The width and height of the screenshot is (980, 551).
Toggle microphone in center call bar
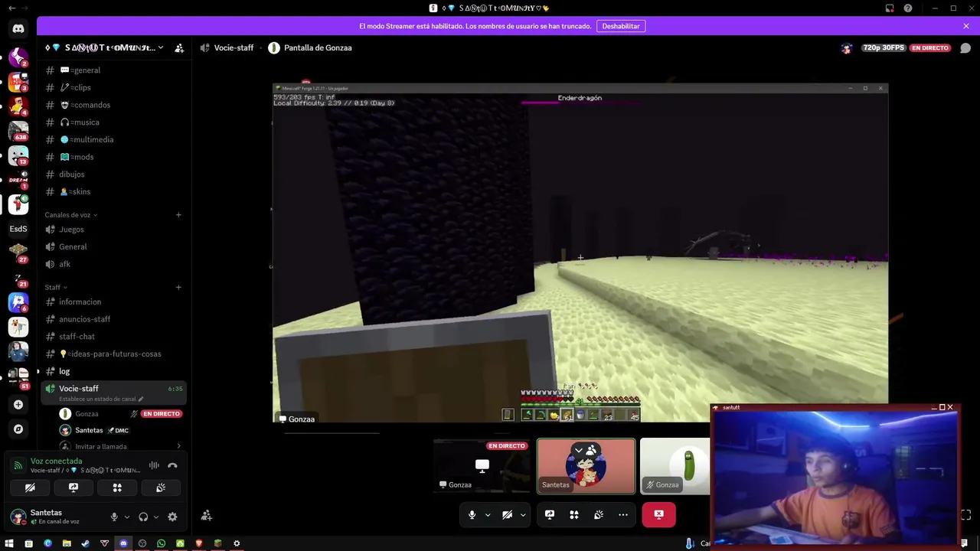tap(472, 515)
